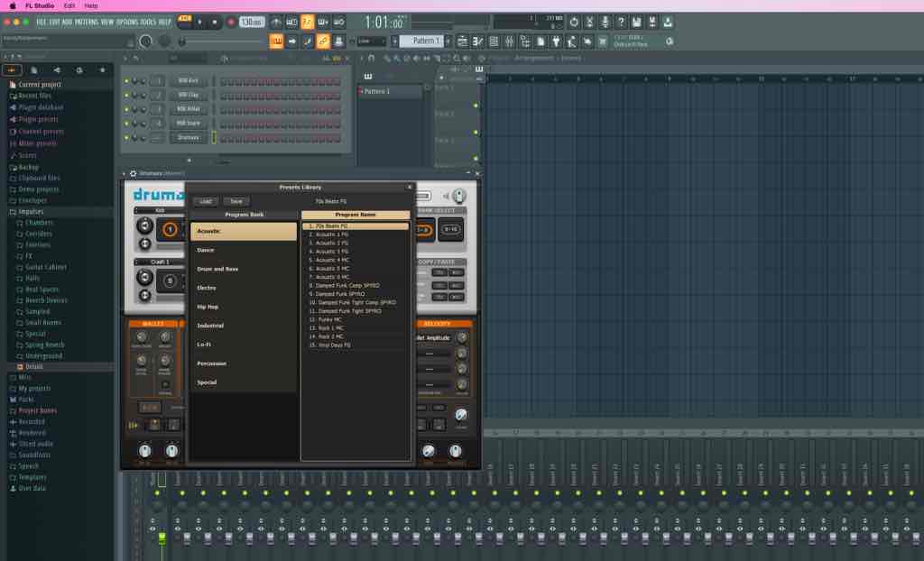Screen dimensions: 924x561
Task: Mute the Drumaxx channel LED
Action: (x=126, y=137)
